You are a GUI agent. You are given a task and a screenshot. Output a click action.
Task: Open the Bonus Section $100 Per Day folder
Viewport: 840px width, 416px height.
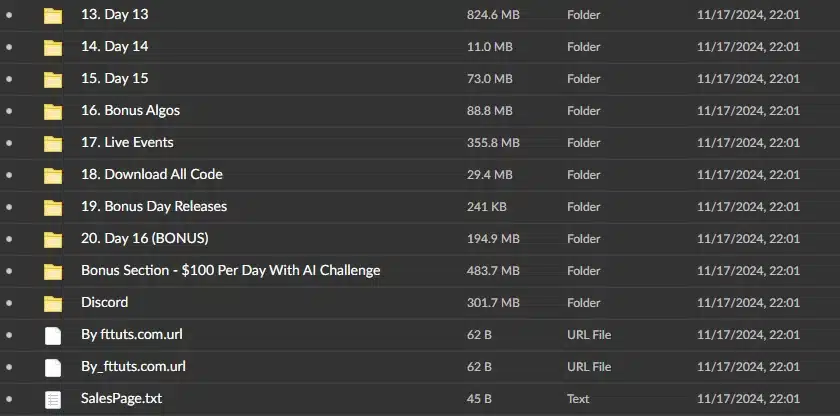230,270
